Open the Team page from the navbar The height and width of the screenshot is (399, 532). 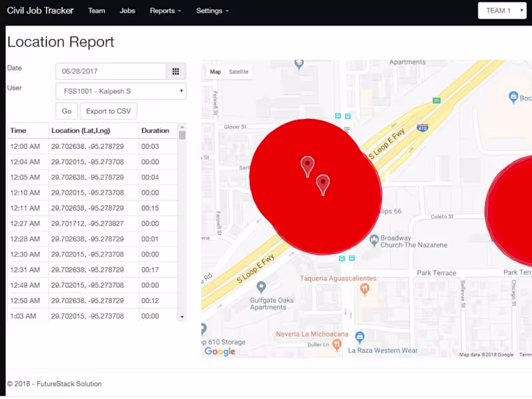(96, 11)
